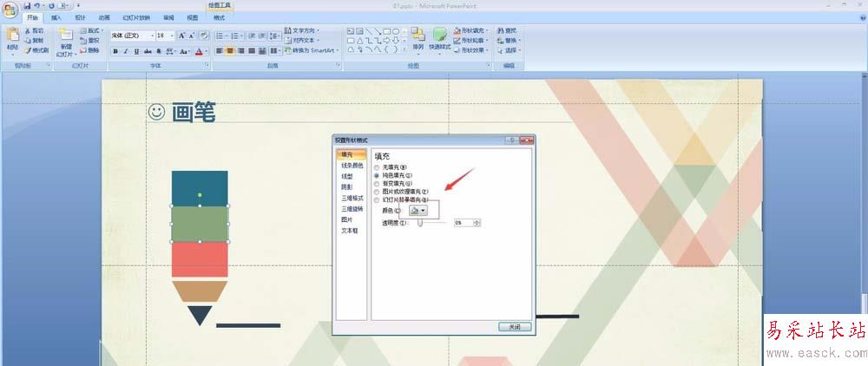Click Close (关闭) button in dialog
868x366 pixels.
click(514, 327)
